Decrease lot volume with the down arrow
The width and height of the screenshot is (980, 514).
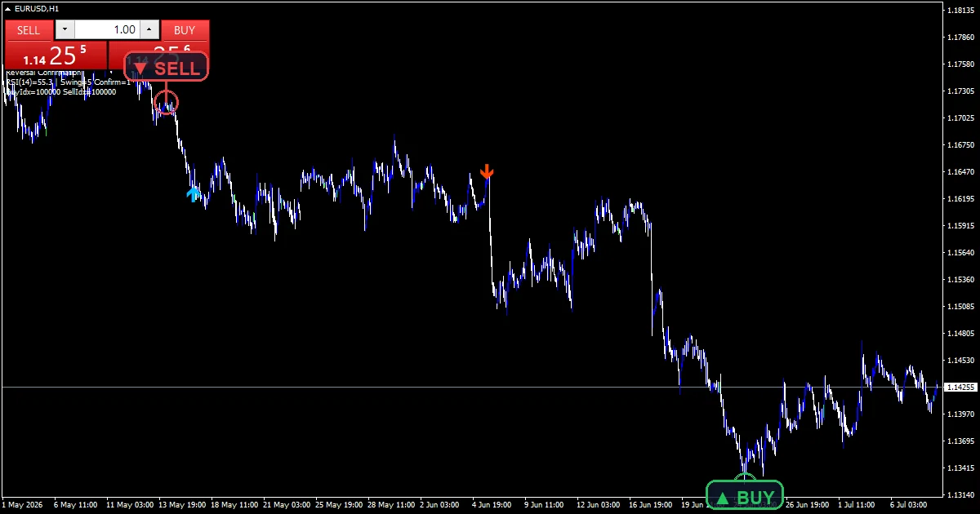pos(65,30)
